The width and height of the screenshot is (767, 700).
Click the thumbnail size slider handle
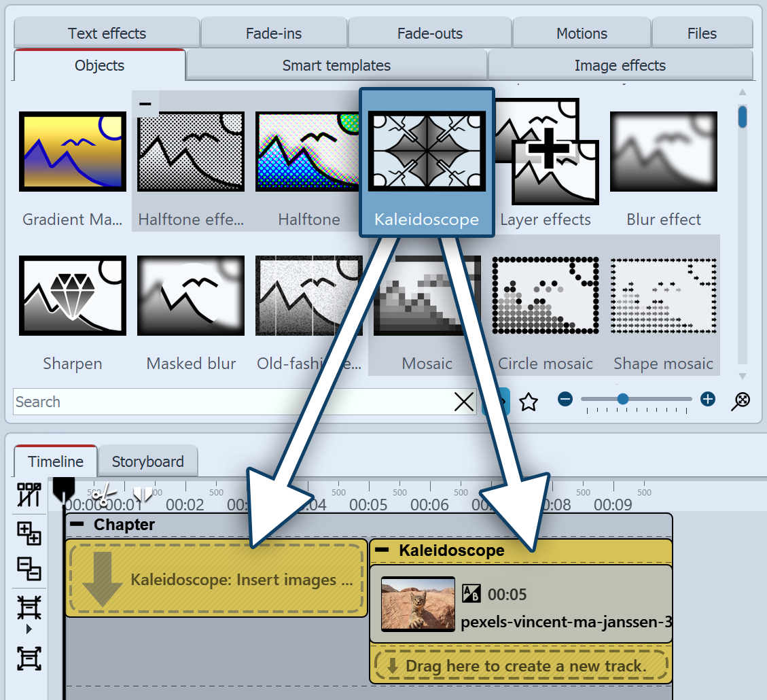pos(622,400)
